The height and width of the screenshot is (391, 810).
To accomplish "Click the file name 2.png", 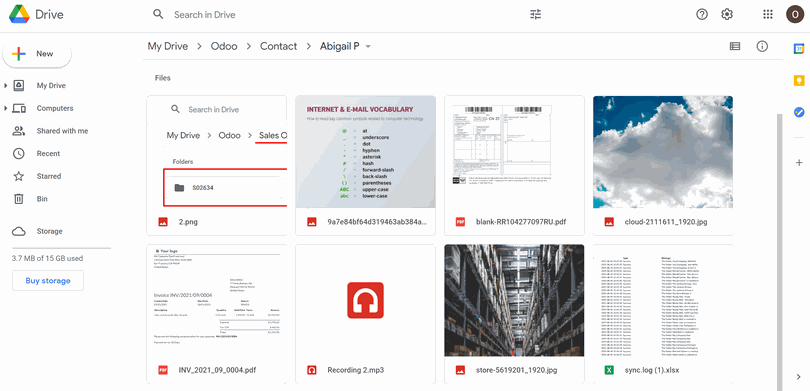I will pyautogui.click(x=188, y=222).
